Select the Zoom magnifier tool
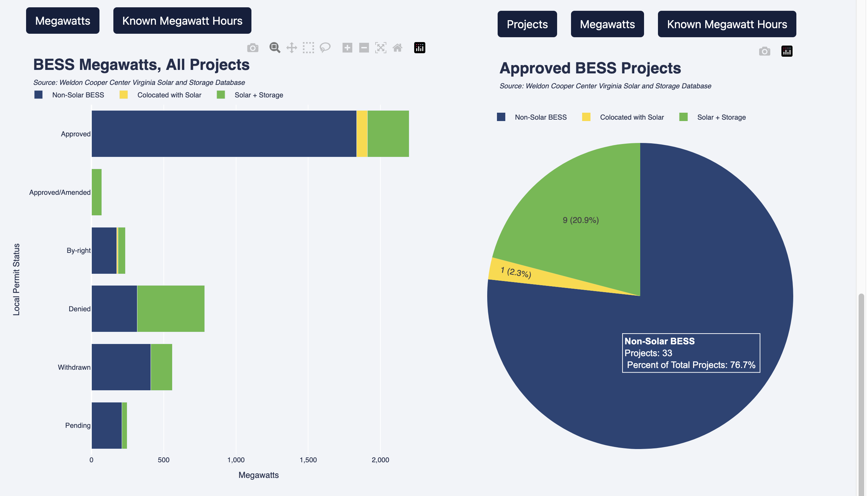This screenshot has height=496, width=868. (275, 48)
